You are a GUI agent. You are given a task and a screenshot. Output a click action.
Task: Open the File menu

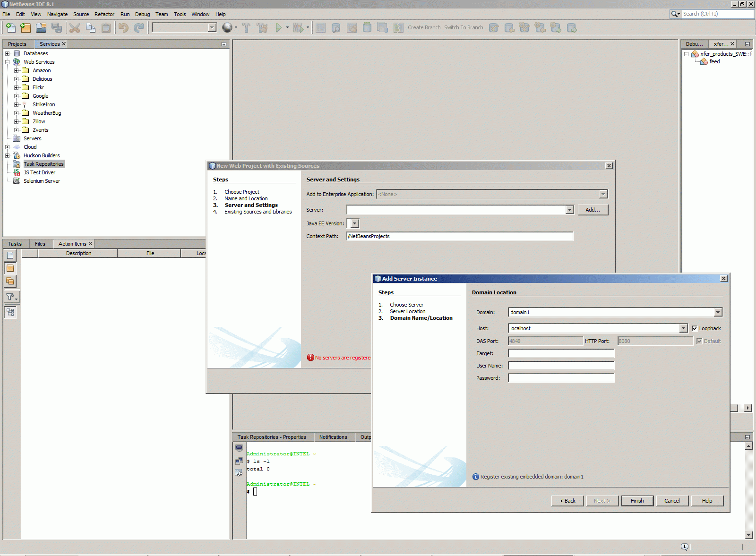point(6,14)
